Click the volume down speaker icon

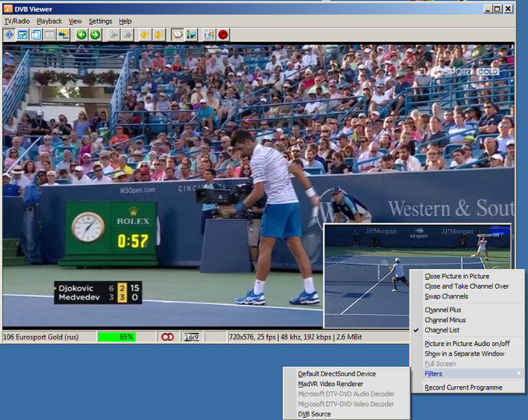[x=144, y=35]
